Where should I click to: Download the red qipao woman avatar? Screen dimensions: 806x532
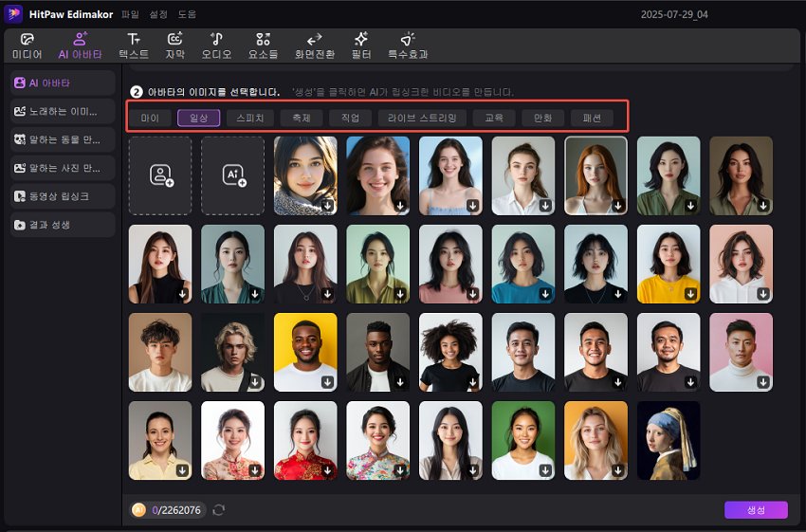coord(327,470)
